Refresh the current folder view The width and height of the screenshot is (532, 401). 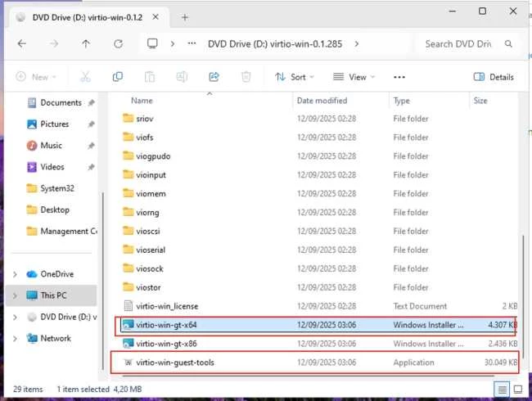(118, 43)
